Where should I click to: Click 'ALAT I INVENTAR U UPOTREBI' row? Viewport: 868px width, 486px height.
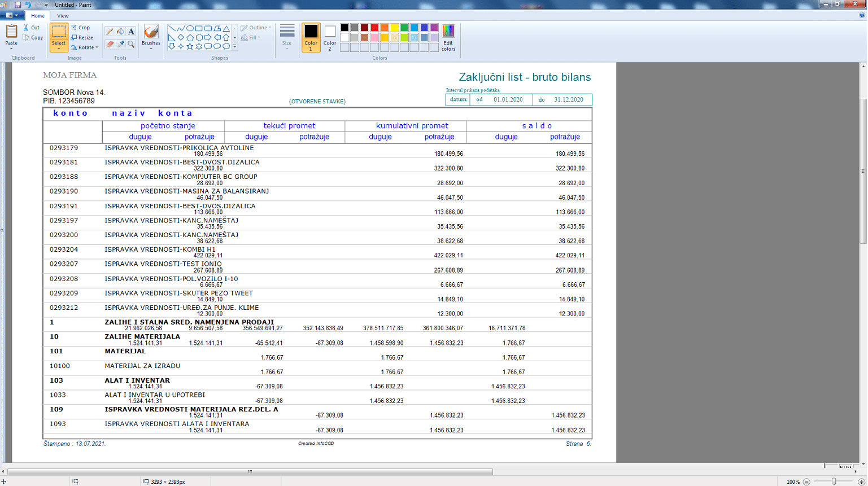point(317,397)
